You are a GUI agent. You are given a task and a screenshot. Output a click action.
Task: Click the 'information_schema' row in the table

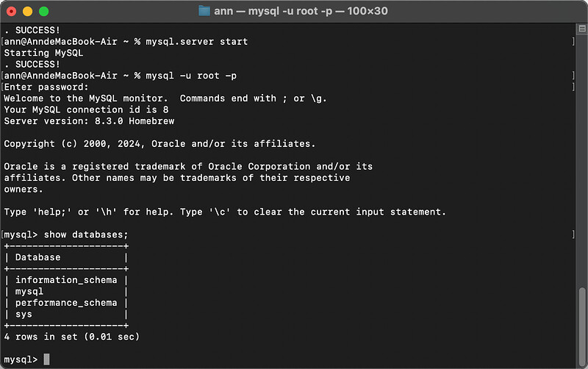coord(66,280)
